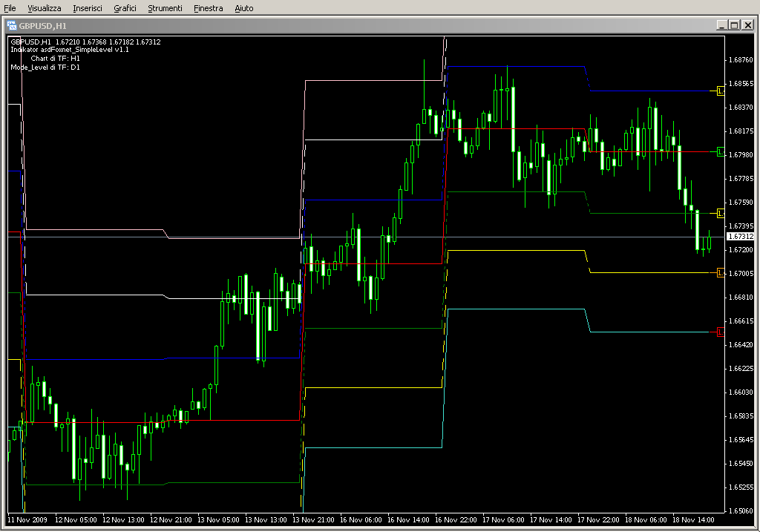Click the 1.66420 price scale label
This screenshot has width=760, height=532.
[741, 344]
